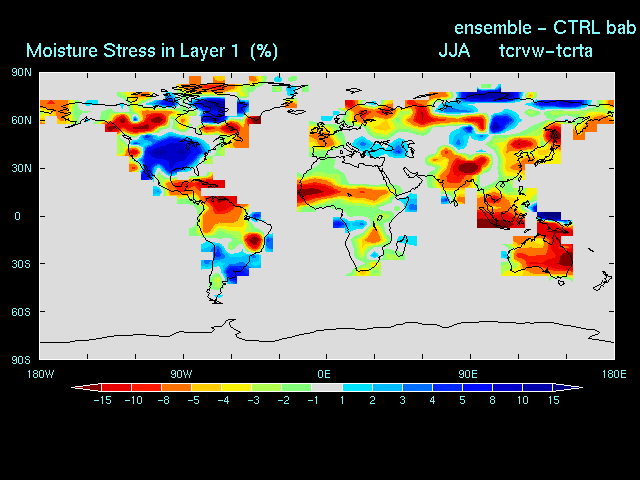Click the '90S' latitude label
Viewport: 640px width, 480px height.
[21, 360]
